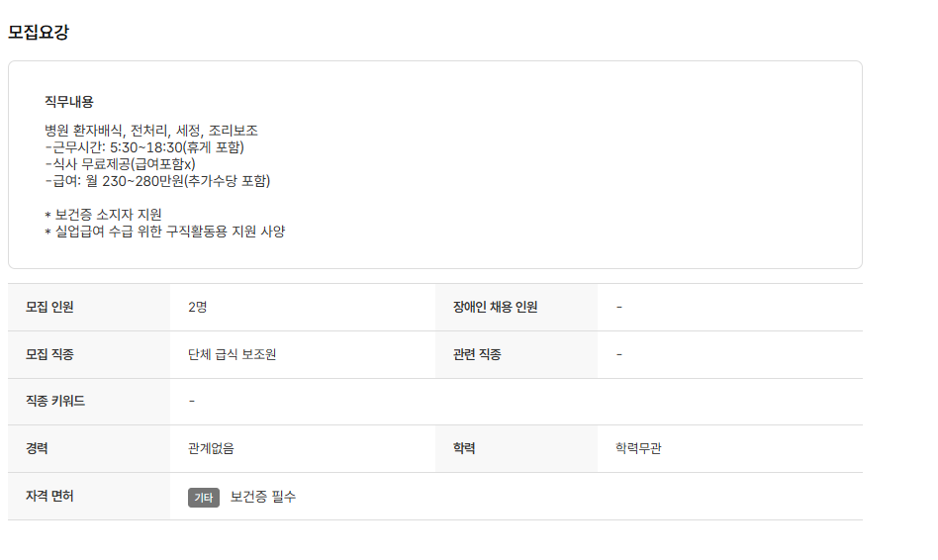Click the 기타 badge in 자격 면허 row

[204, 498]
